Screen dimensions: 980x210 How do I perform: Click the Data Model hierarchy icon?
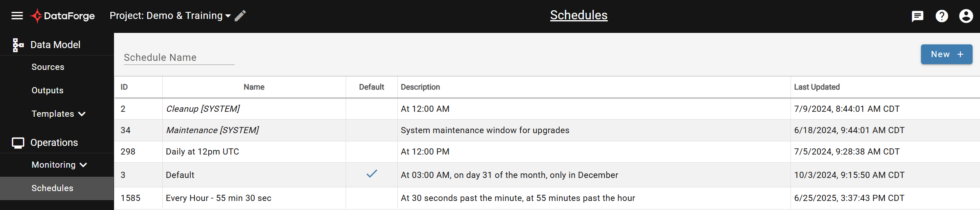point(18,45)
